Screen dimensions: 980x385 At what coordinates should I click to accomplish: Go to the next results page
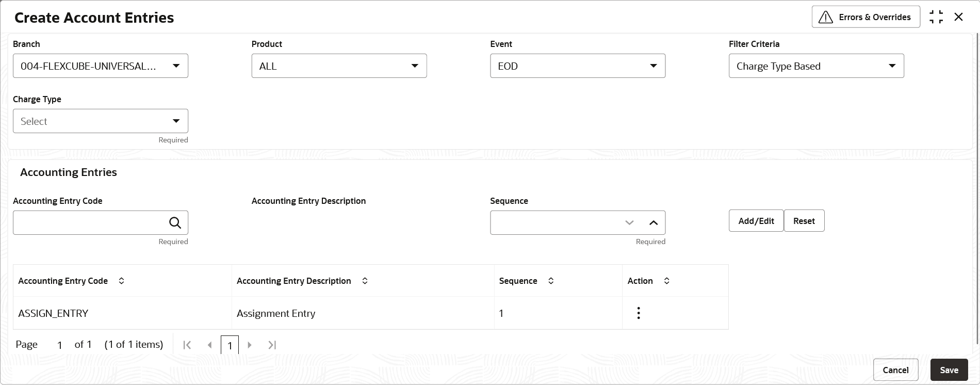tap(250, 345)
